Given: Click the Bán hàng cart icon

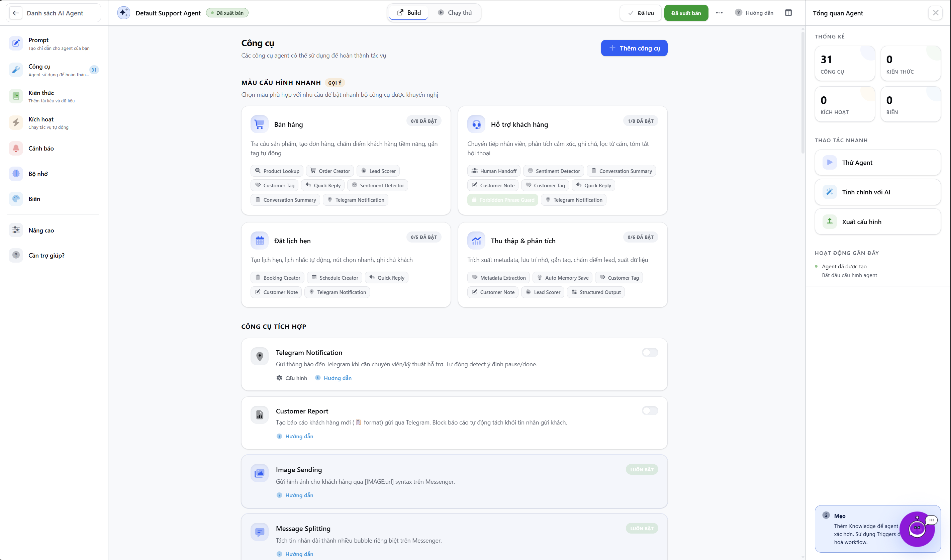Looking at the screenshot, I should (x=259, y=124).
